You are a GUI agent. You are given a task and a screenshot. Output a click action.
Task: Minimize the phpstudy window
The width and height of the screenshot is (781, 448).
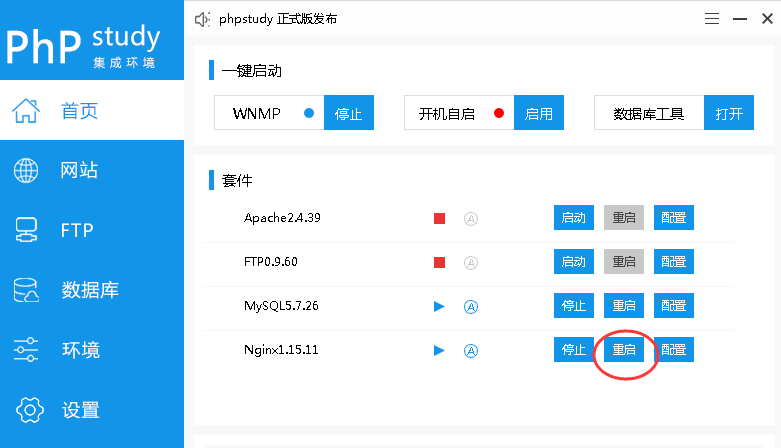(x=740, y=19)
